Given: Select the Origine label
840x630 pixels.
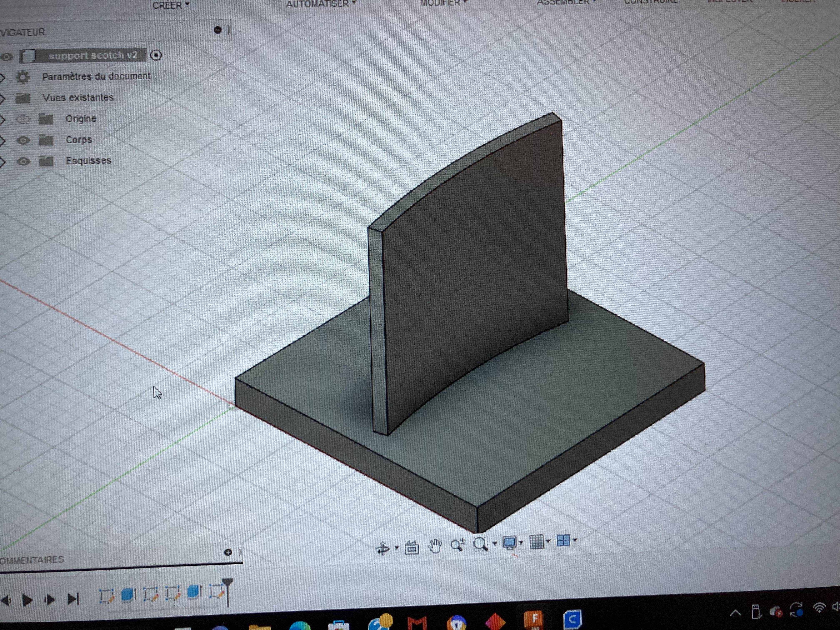Looking at the screenshot, I should pos(81,119).
